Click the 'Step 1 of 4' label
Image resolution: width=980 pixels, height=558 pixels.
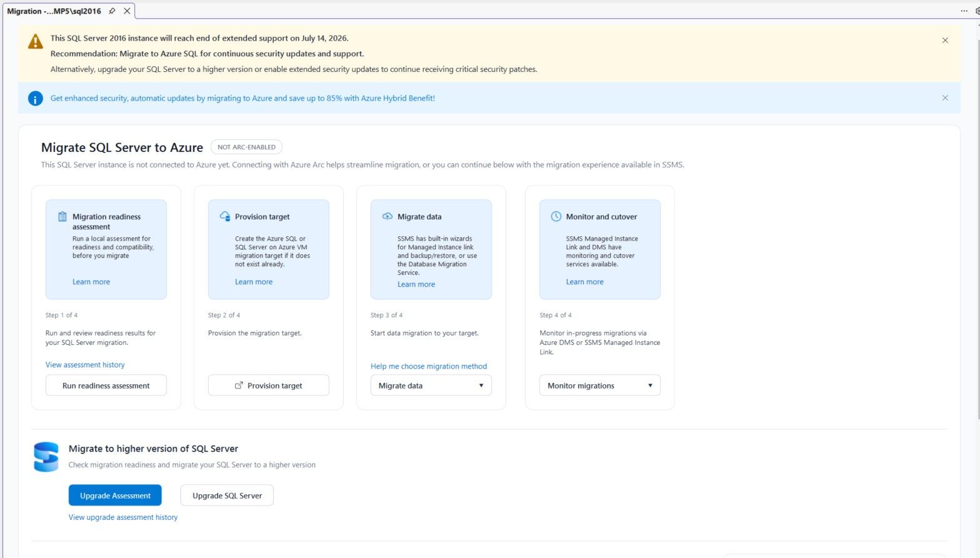point(62,316)
